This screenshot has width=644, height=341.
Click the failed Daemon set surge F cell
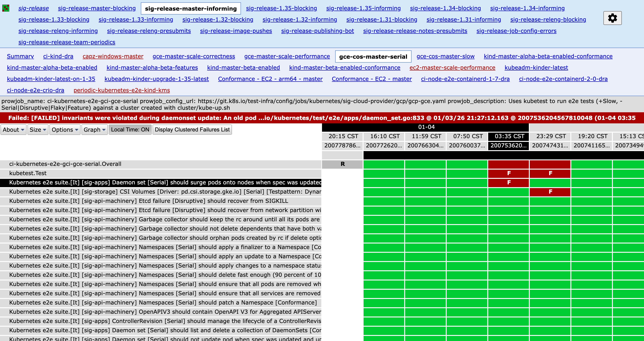pos(508,182)
